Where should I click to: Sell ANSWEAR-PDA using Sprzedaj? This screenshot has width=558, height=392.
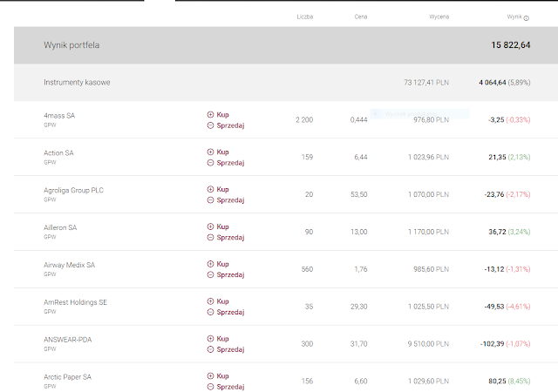[230, 349]
